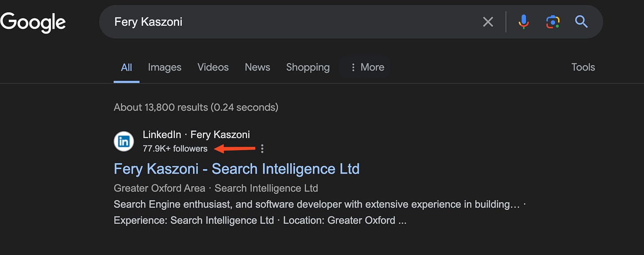Image resolution: width=644 pixels, height=255 pixels.
Task: Click the 77.9K+ followers text
Action: click(x=175, y=149)
